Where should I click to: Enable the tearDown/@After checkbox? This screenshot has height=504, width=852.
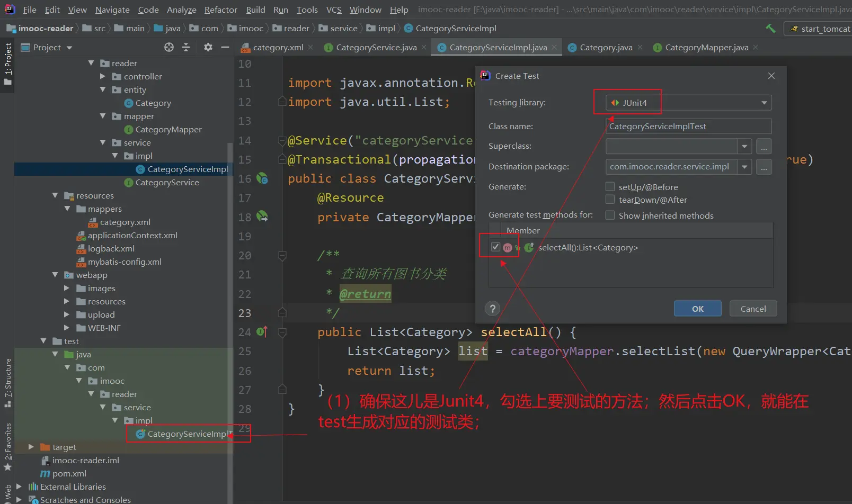point(610,200)
